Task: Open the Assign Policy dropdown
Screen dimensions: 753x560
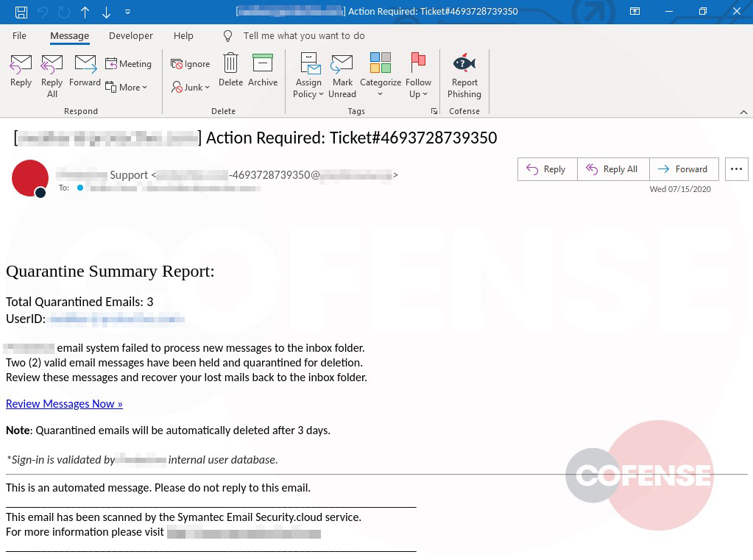Action: 308,75
